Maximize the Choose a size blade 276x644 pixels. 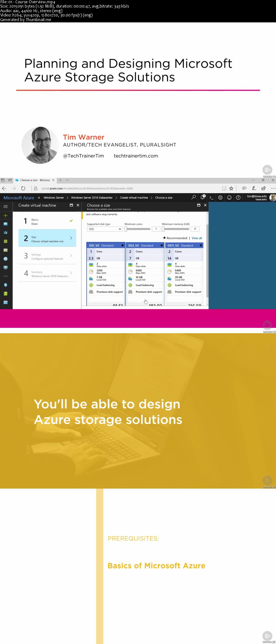(199, 205)
